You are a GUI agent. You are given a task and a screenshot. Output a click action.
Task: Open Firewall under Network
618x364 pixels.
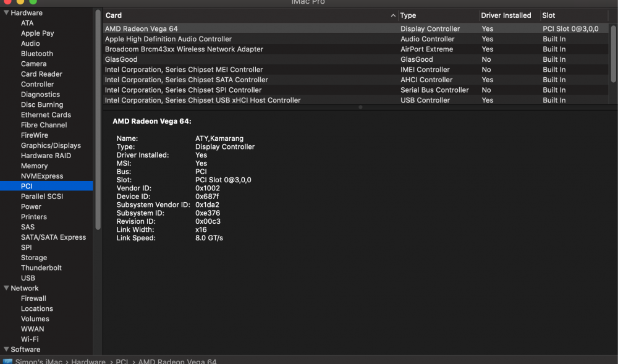(33, 298)
